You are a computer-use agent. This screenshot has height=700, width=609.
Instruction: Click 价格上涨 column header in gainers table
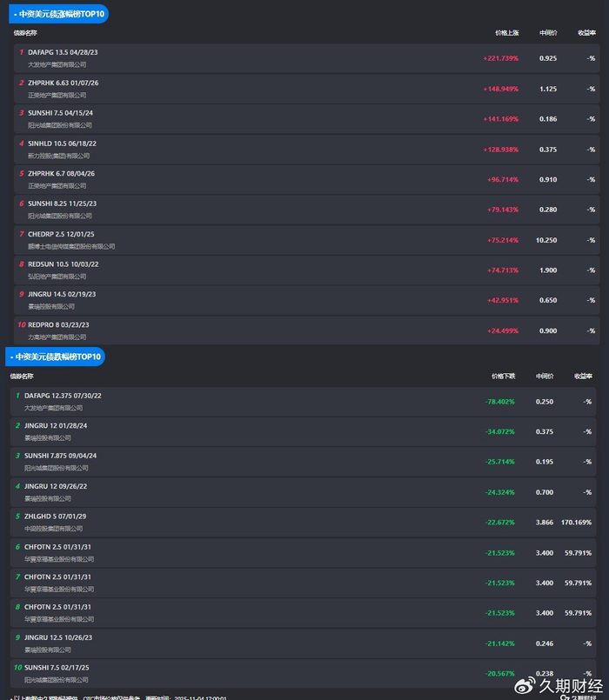506,33
